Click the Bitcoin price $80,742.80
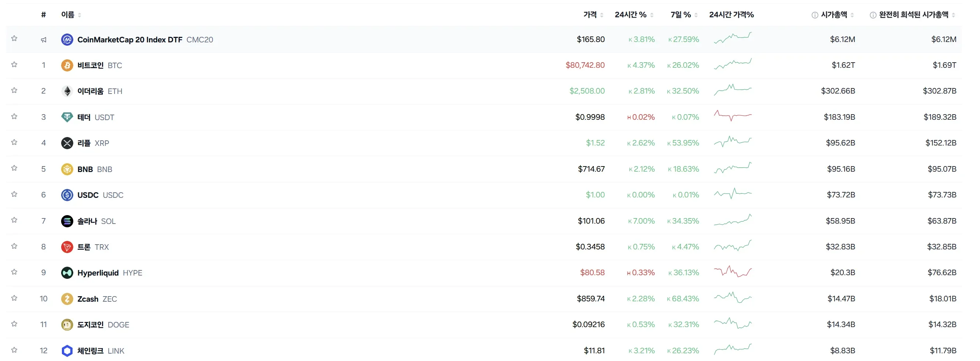980x361 pixels. [585, 65]
